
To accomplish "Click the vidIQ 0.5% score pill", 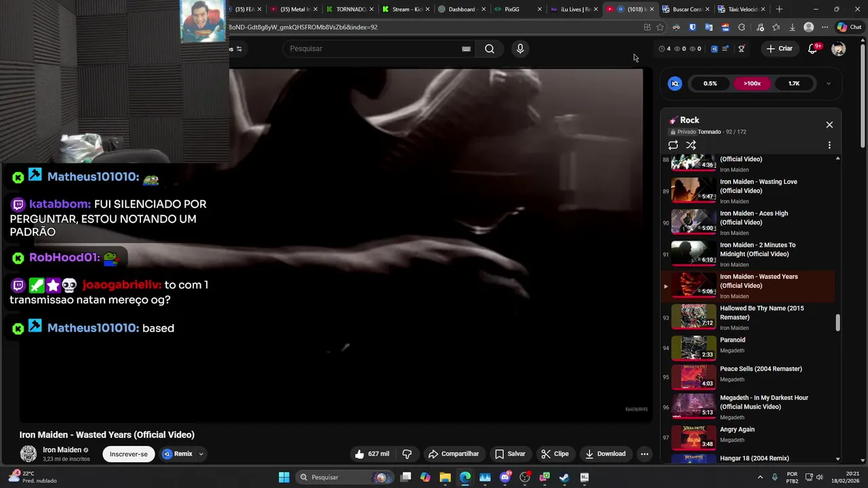I will click(x=710, y=83).
